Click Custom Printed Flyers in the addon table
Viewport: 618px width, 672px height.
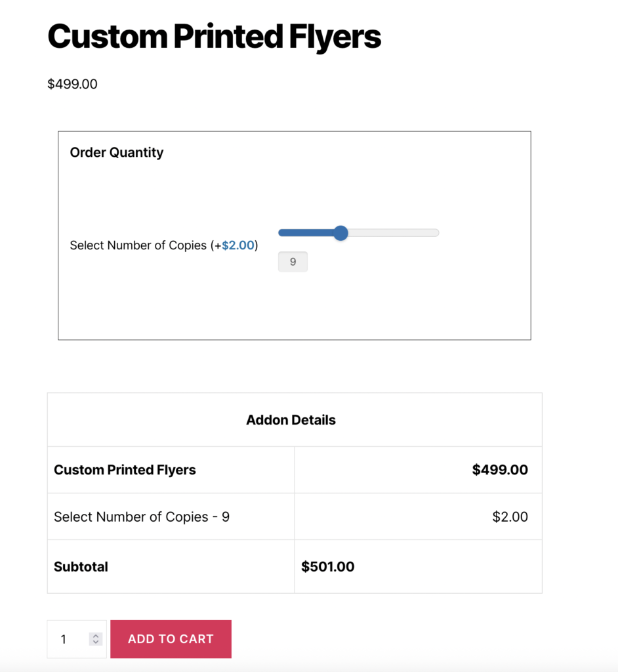click(125, 470)
